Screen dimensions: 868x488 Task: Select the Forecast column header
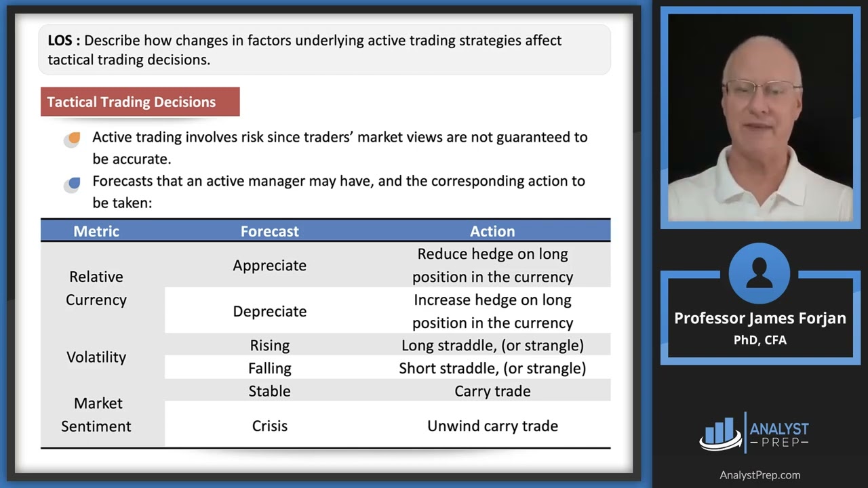(x=269, y=231)
